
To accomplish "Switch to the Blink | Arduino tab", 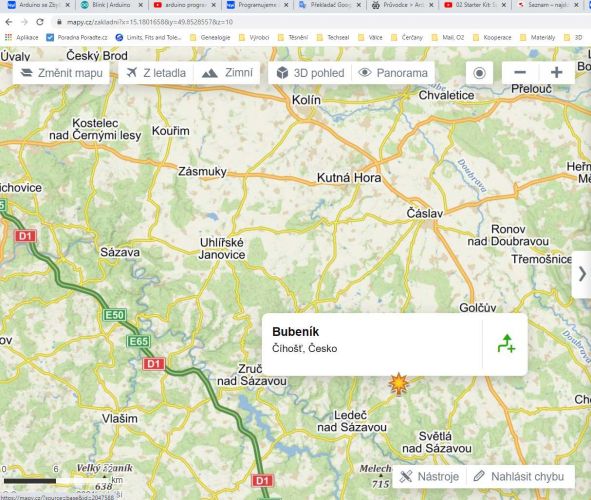I will (112, 5).
